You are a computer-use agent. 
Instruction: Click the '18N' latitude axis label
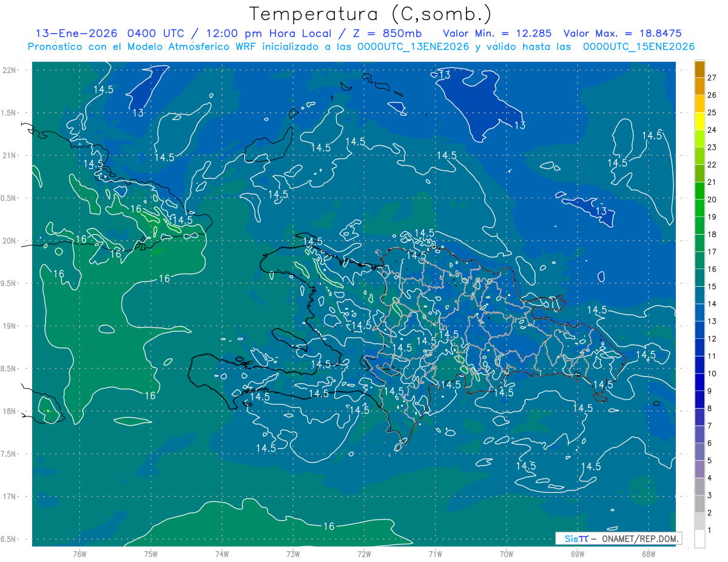click(9, 411)
